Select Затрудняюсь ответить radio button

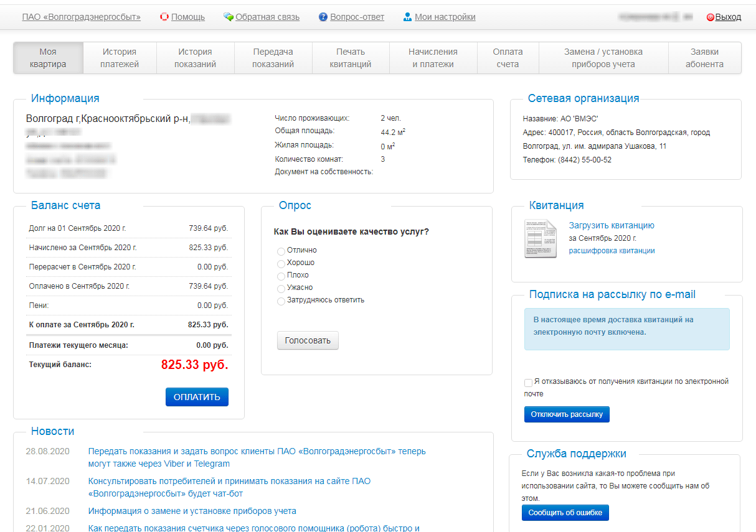click(281, 301)
